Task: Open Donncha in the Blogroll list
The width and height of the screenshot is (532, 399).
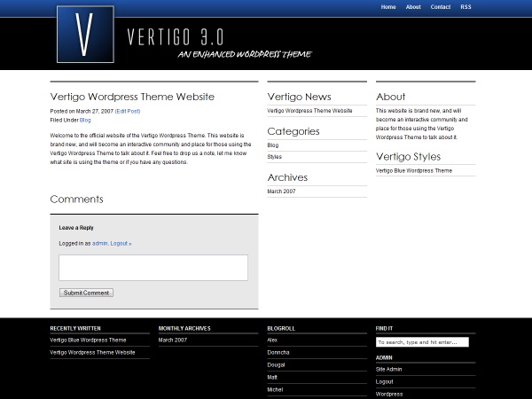Action: 278,352
